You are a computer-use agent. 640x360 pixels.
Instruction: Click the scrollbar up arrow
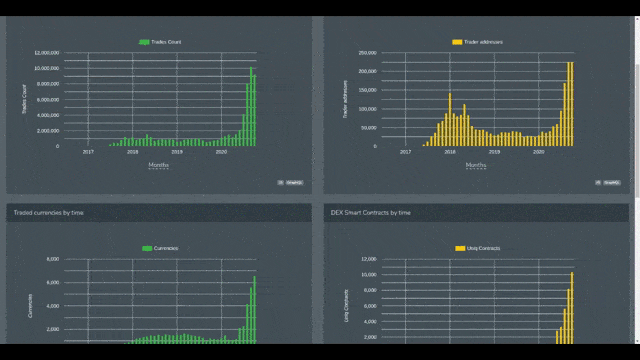637,19
